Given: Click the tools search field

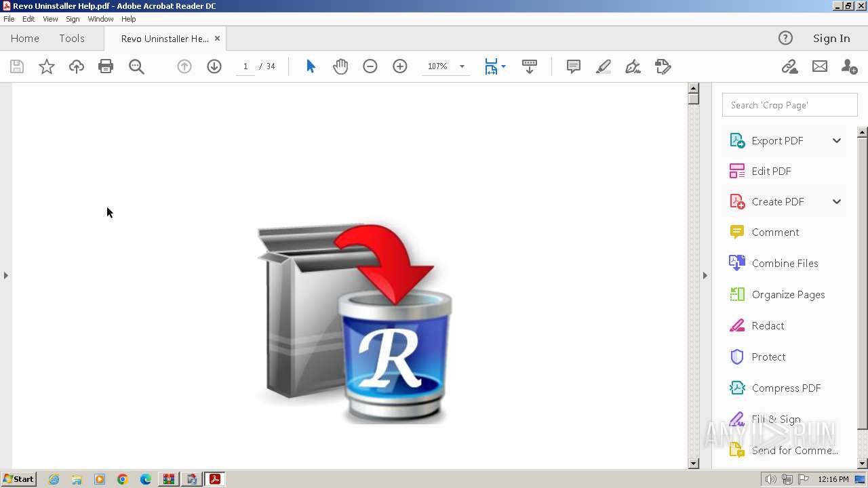Looking at the screenshot, I should pos(789,105).
